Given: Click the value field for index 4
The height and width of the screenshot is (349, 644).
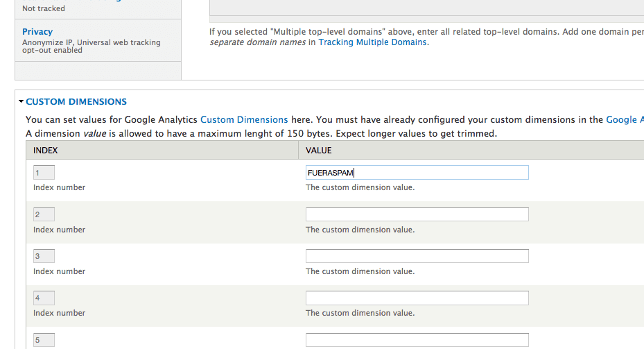Looking at the screenshot, I should pos(417,298).
